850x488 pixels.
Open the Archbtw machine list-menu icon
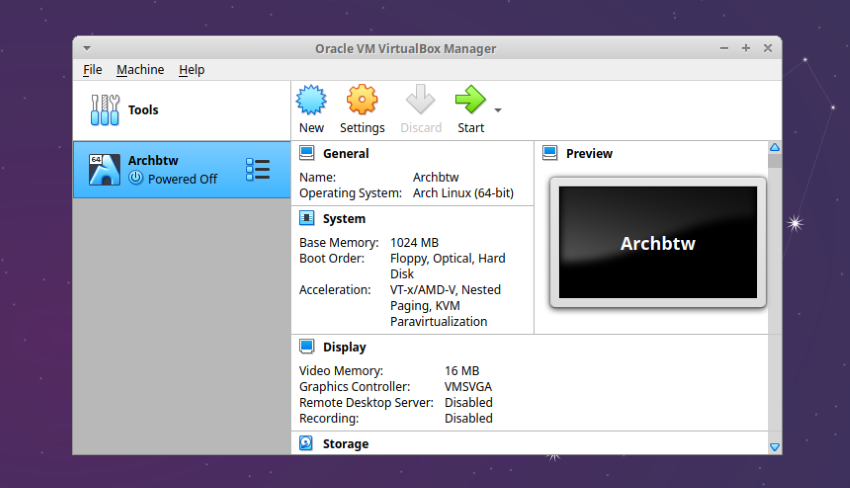(x=257, y=169)
